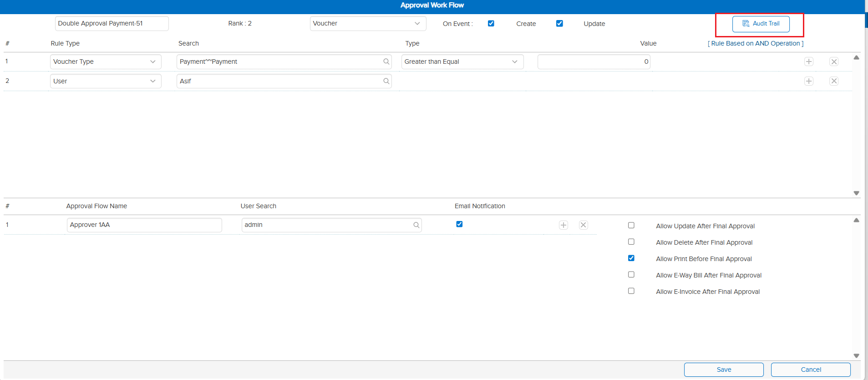The height and width of the screenshot is (380, 868).
Task: Enable Allow E-Way Bill After Final Approval
Action: pyautogui.click(x=631, y=274)
